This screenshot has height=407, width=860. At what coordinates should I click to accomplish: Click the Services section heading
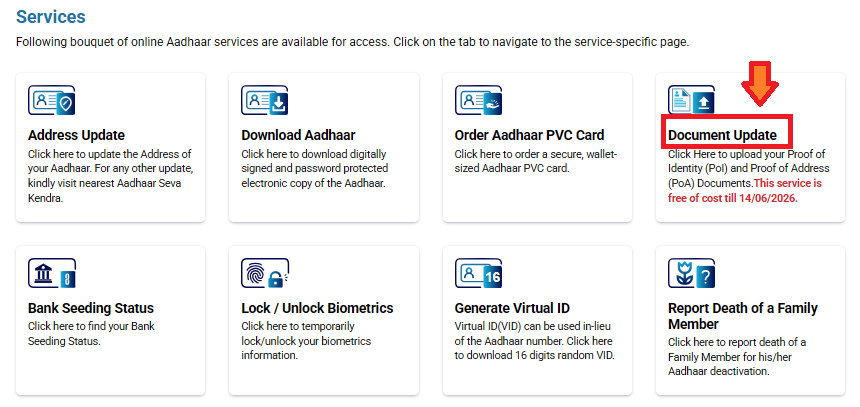point(51,17)
